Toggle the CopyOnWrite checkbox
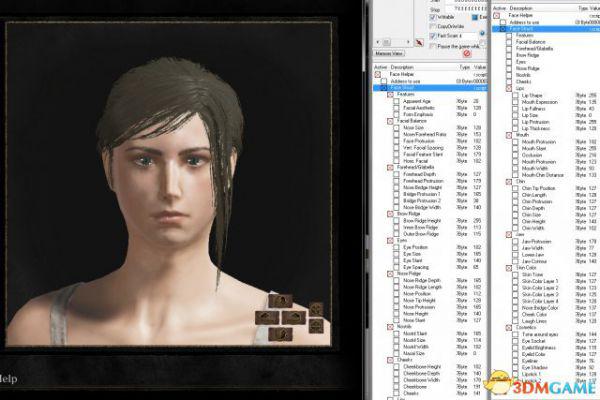The width and height of the screenshot is (600, 400). (433, 26)
